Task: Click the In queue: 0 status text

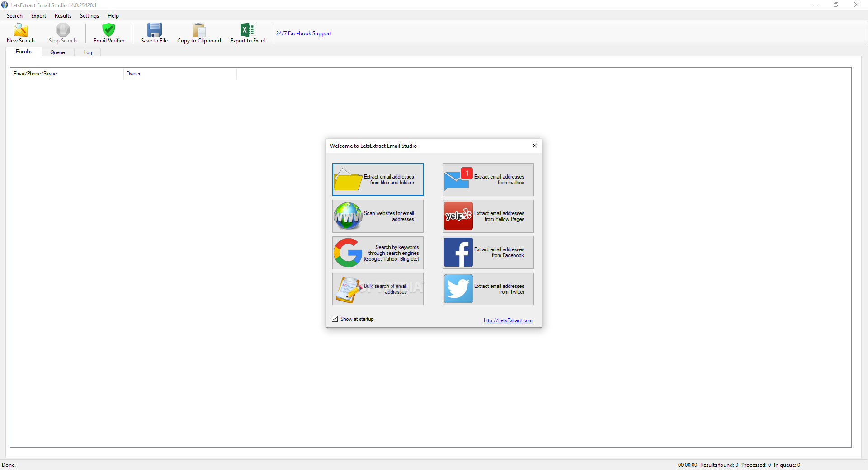Action: 787,465
